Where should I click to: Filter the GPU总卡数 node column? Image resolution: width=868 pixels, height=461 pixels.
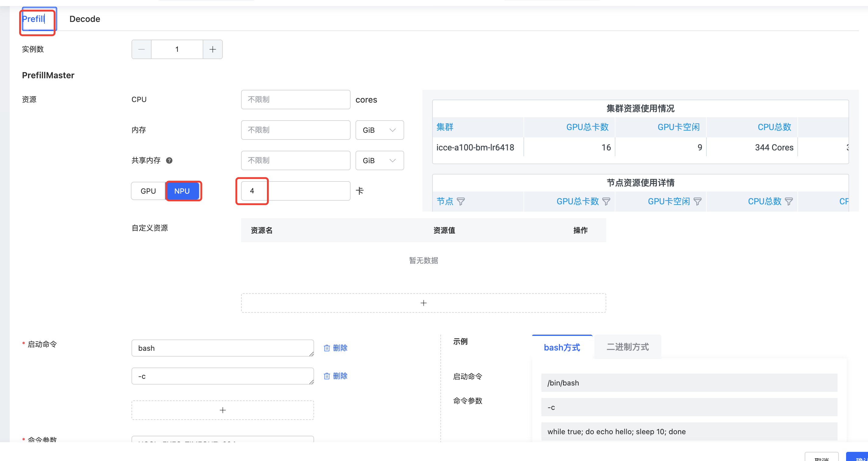point(606,201)
